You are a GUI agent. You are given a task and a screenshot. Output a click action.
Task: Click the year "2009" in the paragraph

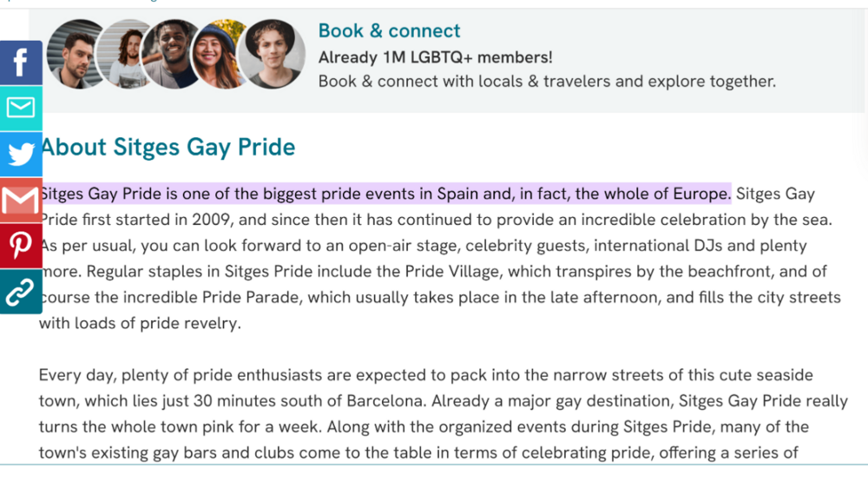pos(213,220)
